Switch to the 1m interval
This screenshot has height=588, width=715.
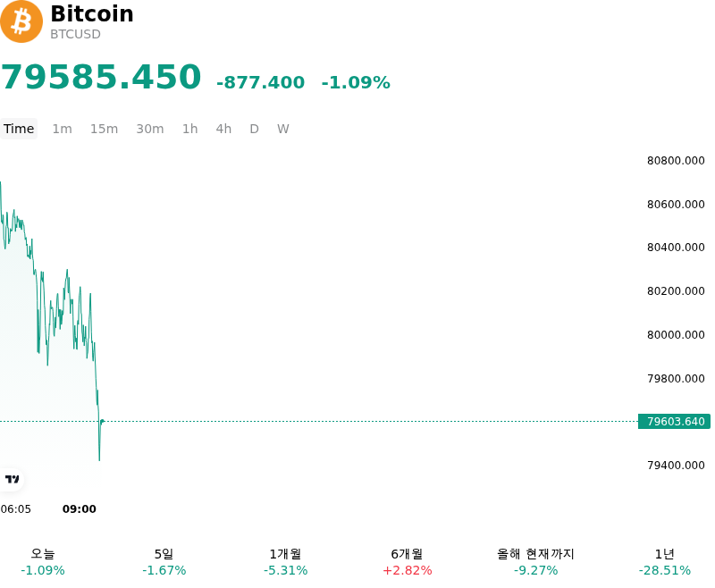(62, 129)
